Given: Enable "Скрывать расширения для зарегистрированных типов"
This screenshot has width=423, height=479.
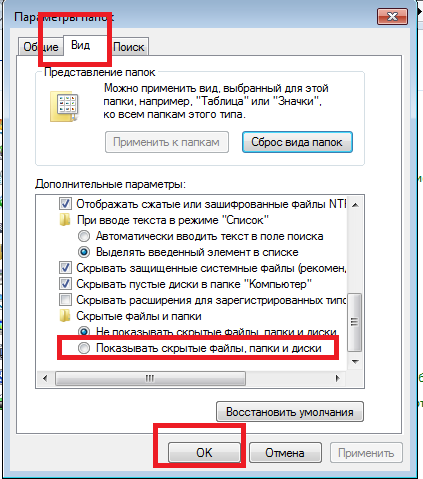Looking at the screenshot, I should coord(65,300).
